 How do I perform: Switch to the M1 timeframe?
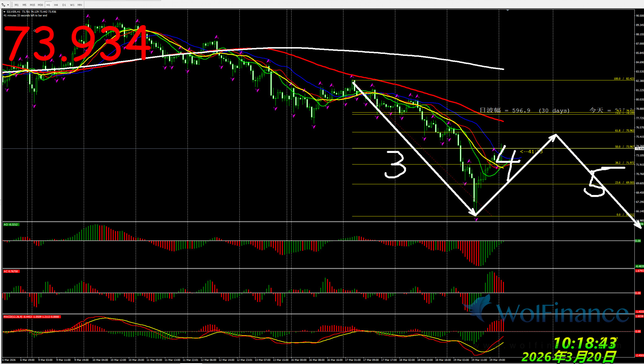[x=16, y=5]
